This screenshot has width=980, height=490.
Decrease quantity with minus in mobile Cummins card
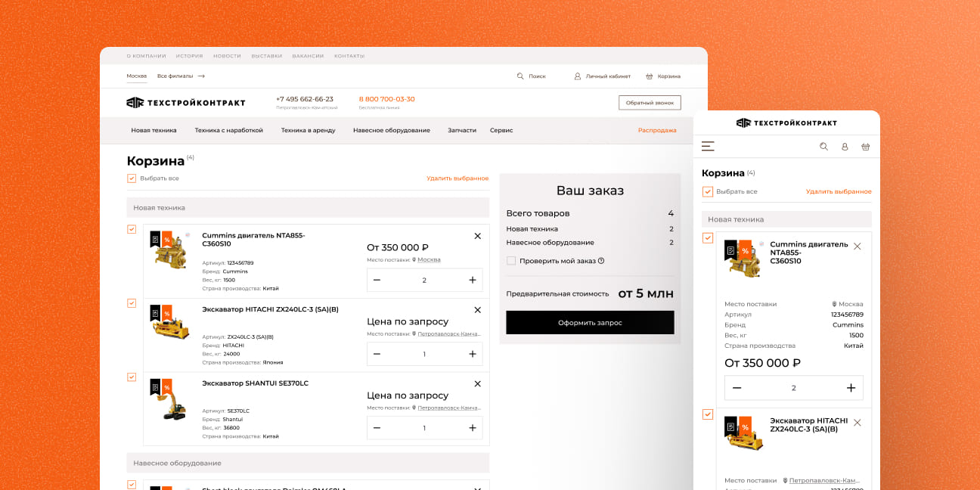click(x=737, y=388)
